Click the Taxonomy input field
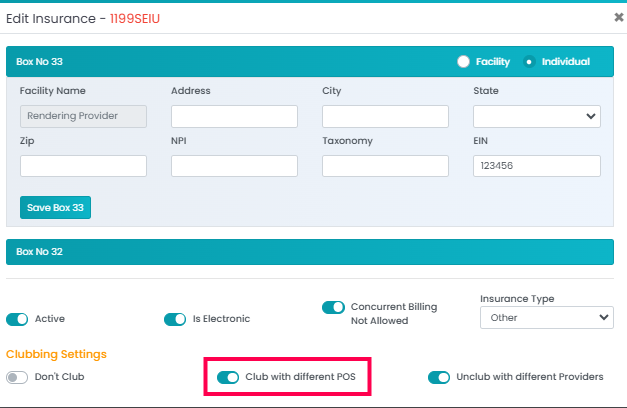This screenshot has width=627, height=408. tap(385, 166)
